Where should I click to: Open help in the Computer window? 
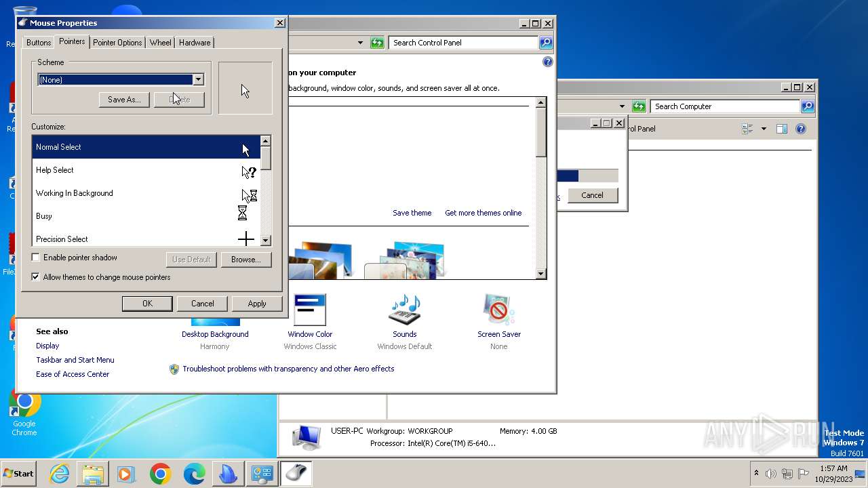[x=801, y=129]
